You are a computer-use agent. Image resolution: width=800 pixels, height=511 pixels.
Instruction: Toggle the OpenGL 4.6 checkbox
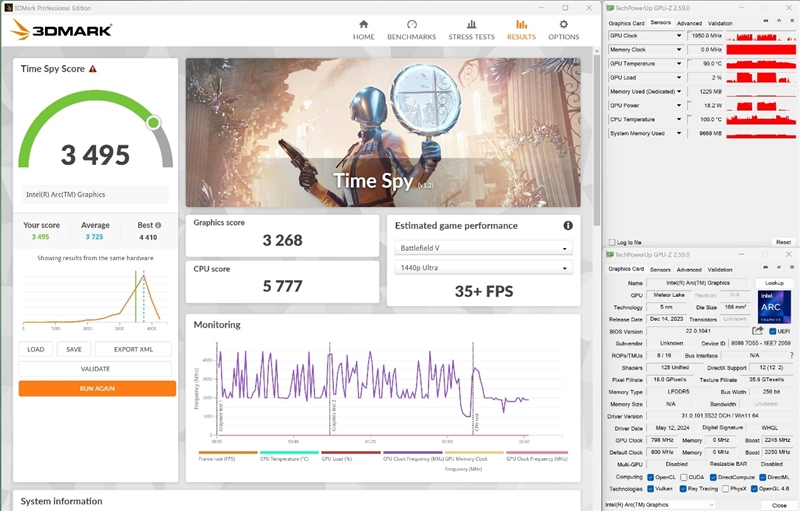click(754, 489)
